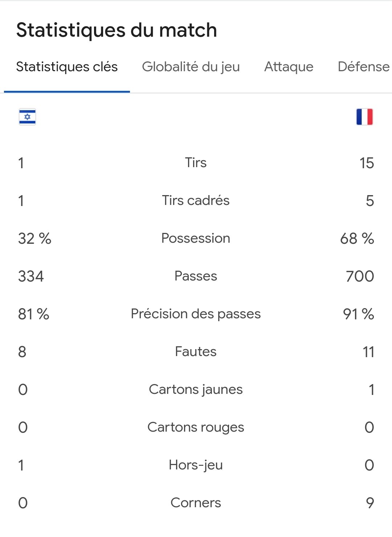The image size is (392, 537).
Task: Click the Hors-jeu stat label
Action: [196, 465]
